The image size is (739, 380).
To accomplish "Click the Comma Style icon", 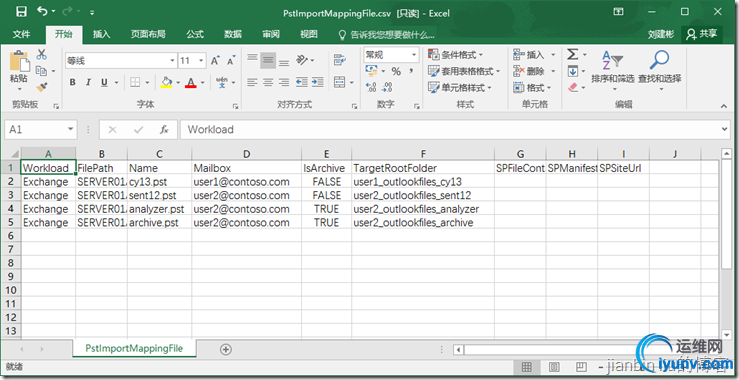I will click(411, 71).
